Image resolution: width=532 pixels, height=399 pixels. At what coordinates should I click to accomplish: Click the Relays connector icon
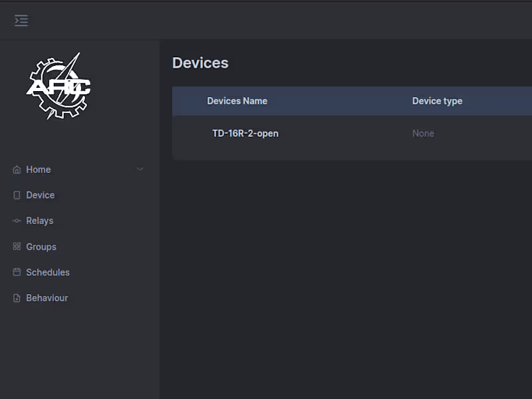coord(17,221)
